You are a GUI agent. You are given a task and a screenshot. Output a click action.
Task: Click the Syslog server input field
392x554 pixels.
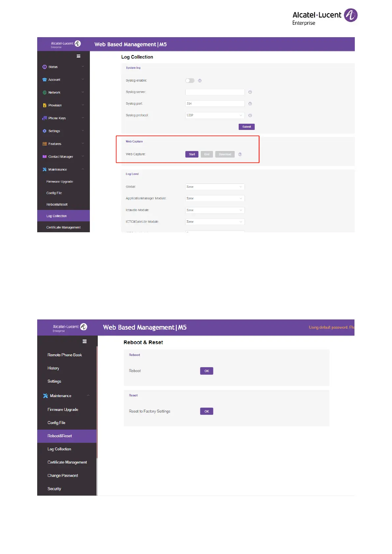tap(215, 92)
